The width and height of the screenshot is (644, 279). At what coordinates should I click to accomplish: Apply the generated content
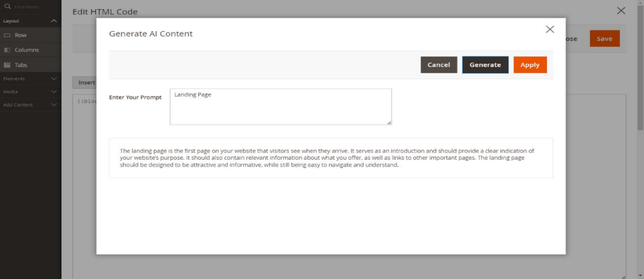529,65
